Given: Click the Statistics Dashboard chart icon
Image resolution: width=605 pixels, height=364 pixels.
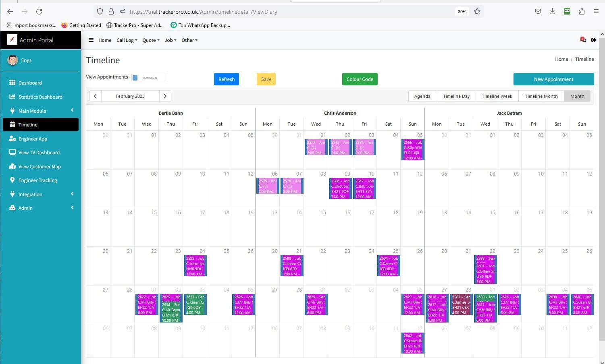Looking at the screenshot, I should (12, 97).
